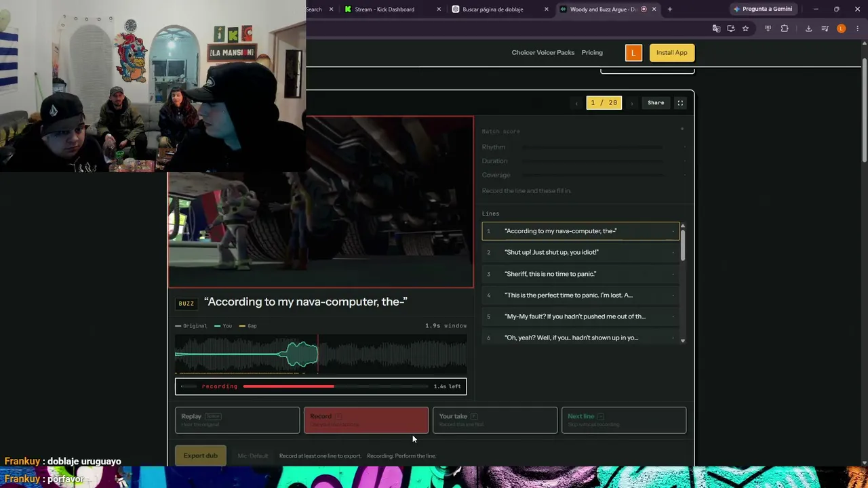
Task: Click the BUZZ character tag
Action: point(186,304)
